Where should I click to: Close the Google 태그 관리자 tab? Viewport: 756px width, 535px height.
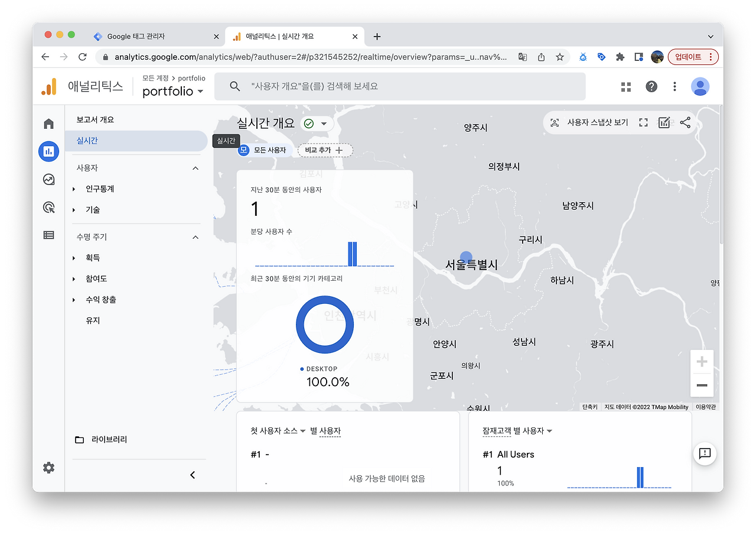pos(216,36)
